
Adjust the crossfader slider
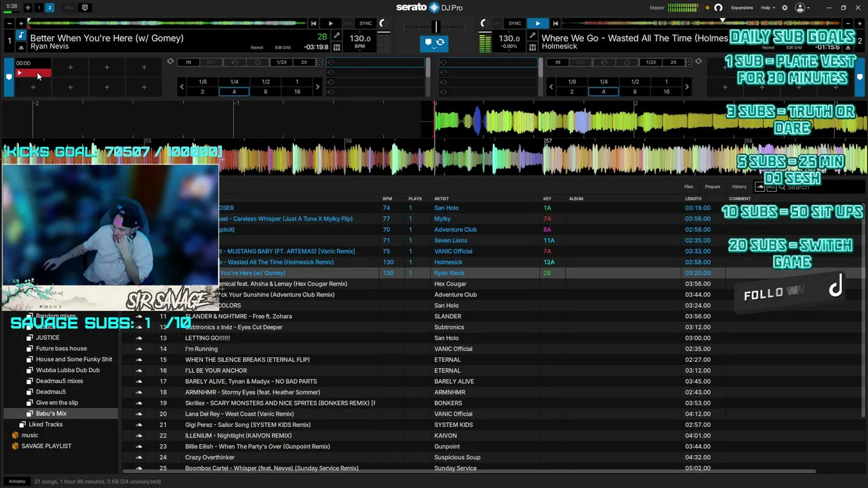click(x=436, y=26)
